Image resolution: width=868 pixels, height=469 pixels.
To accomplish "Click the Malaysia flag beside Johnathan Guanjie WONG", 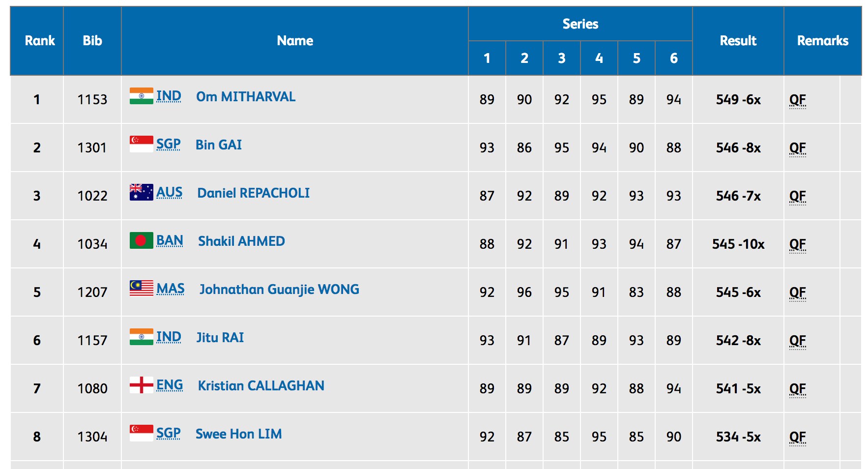I will pyautogui.click(x=141, y=289).
